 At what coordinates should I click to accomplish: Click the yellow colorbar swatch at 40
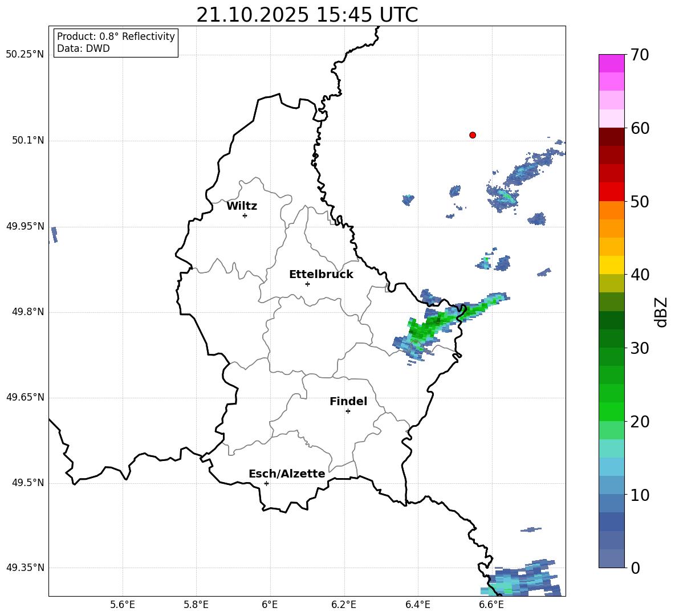coord(611,265)
